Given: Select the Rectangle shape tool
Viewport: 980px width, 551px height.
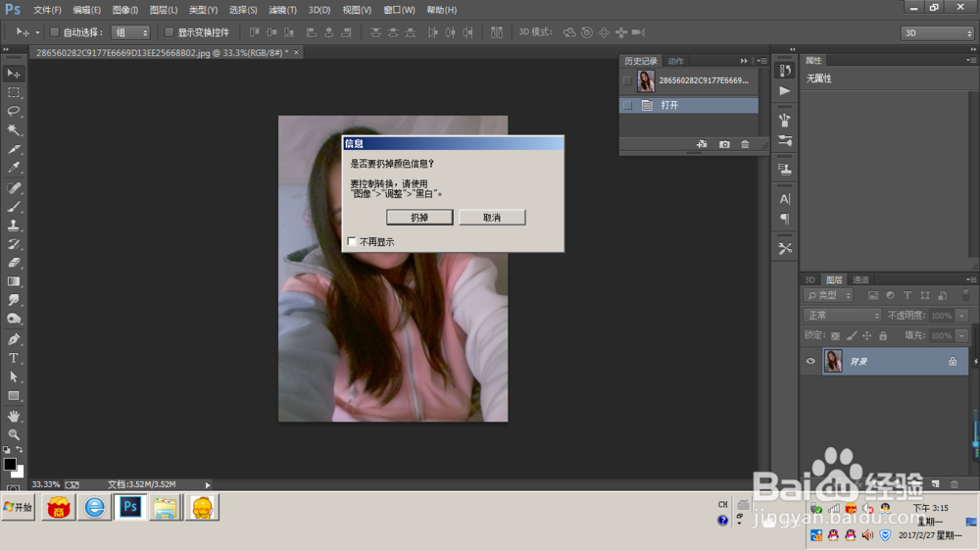Looking at the screenshot, I should pyautogui.click(x=13, y=396).
